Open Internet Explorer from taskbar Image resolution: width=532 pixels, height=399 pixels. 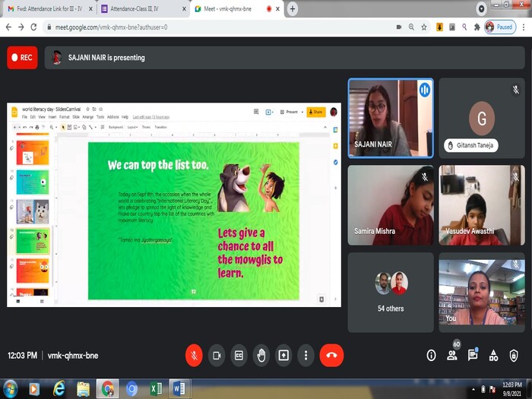click(x=59, y=389)
